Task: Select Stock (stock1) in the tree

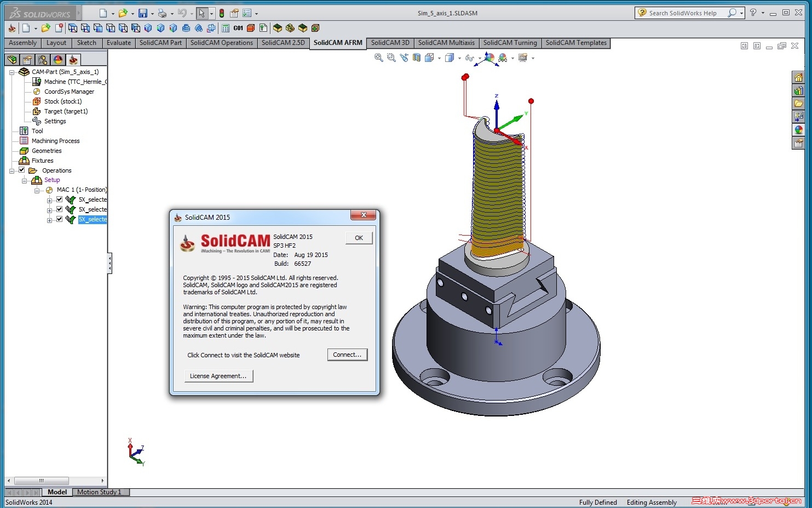Action: click(x=63, y=101)
